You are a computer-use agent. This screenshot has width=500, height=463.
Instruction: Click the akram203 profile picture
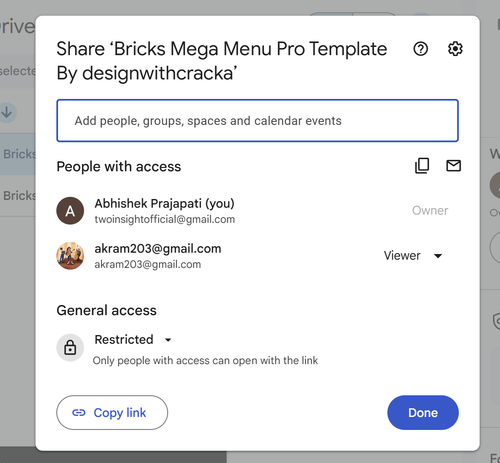pos(70,256)
